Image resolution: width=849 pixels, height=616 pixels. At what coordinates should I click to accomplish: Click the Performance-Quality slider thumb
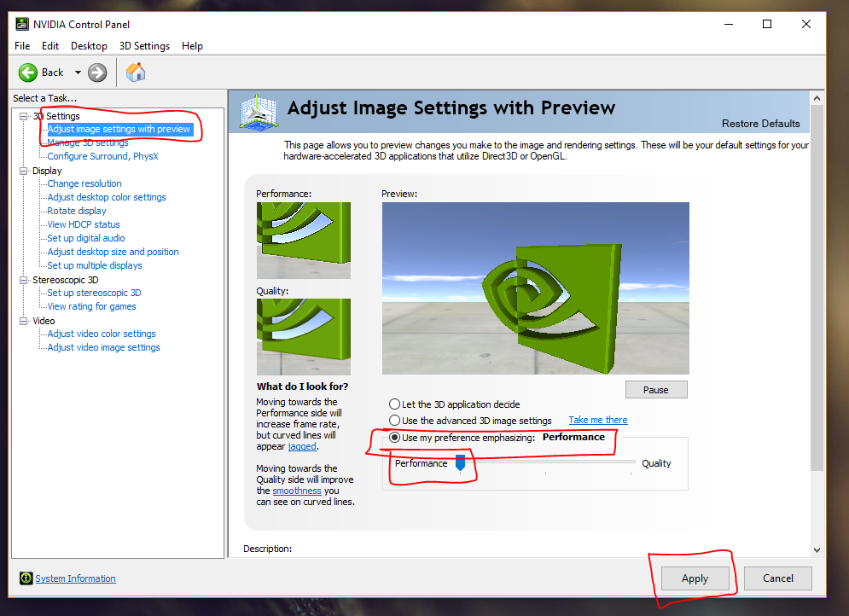click(460, 462)
